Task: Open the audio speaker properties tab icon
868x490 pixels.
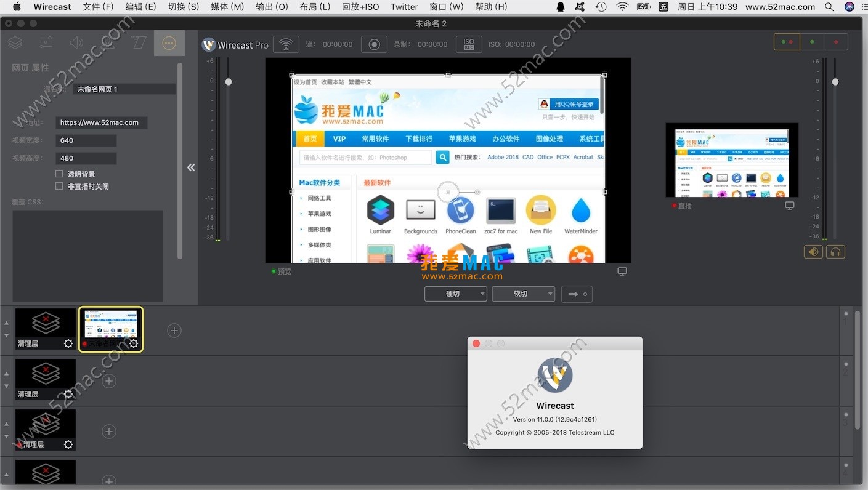Action: (x=76, y=42)
